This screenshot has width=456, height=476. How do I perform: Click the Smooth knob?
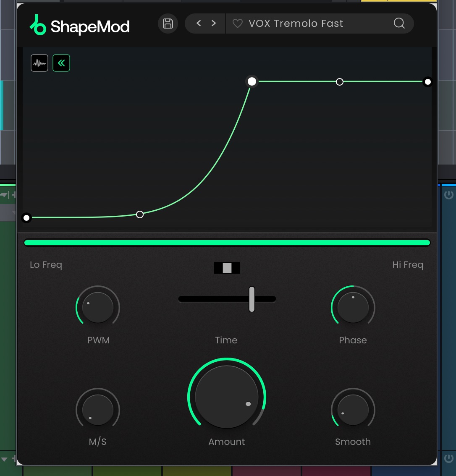pos(353,410)
